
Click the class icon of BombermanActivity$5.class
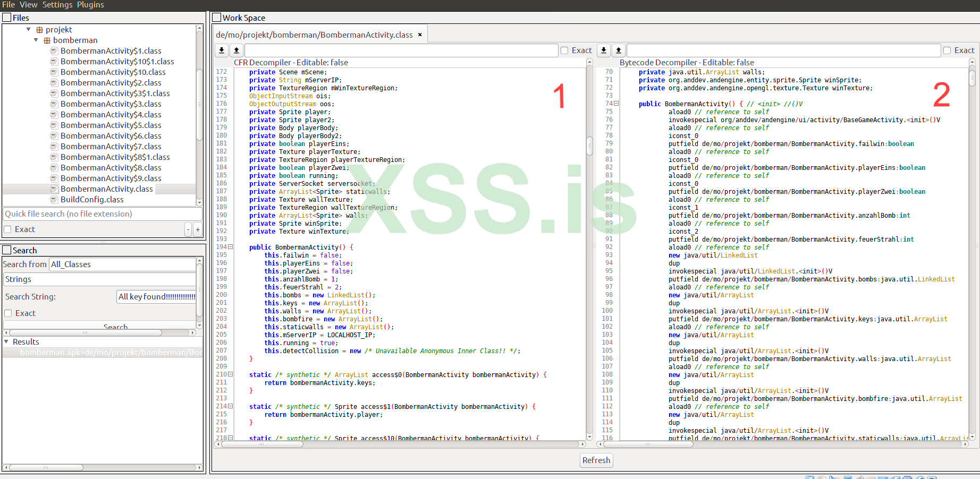54,125
